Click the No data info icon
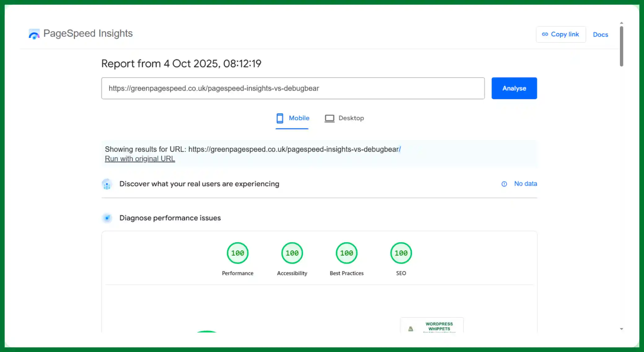 click(504, 184)
